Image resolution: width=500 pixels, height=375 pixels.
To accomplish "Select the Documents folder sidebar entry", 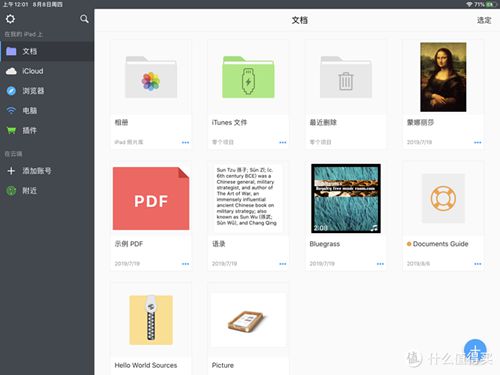I will coord(47,51).
